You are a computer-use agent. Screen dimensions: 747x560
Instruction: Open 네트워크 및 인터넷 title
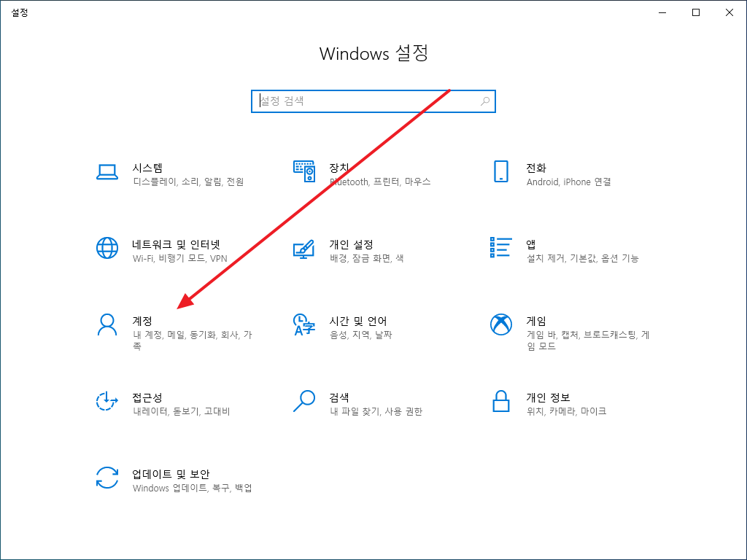(177, 244)
